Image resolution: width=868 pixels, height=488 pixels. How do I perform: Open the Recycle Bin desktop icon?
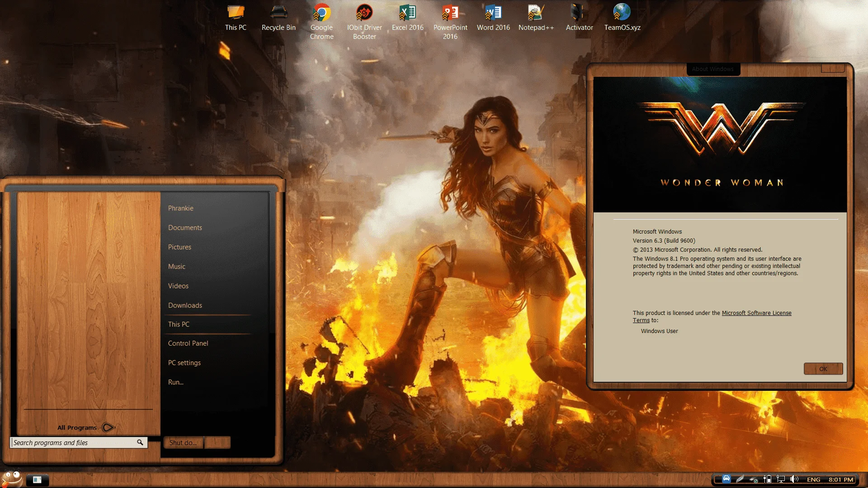(x=278, y=18)
